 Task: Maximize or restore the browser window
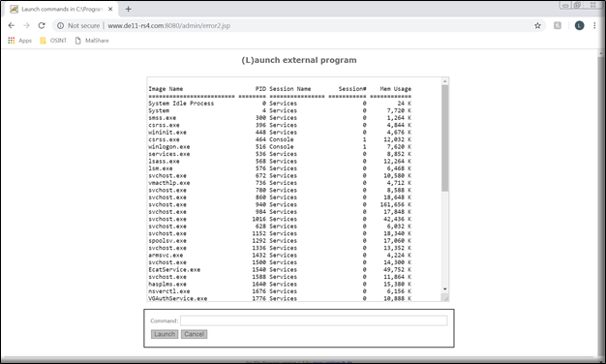click(577, 6)
